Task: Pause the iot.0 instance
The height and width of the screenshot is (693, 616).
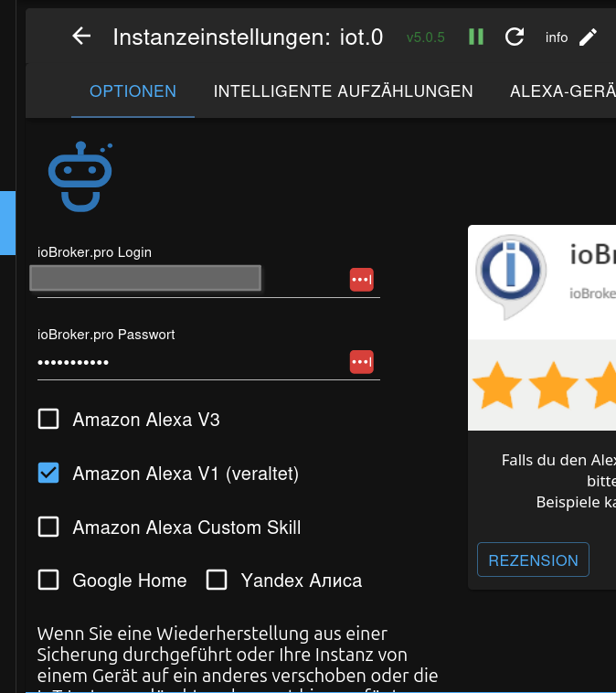Action: pyautogui.click(x=476, y=37)
